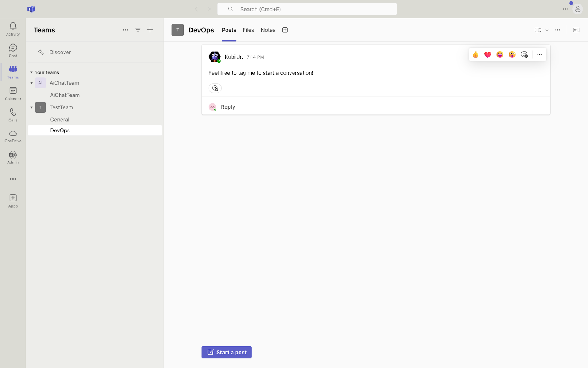Click the DevOps channel title
588x368 pixels.
[x=201, y=30]
